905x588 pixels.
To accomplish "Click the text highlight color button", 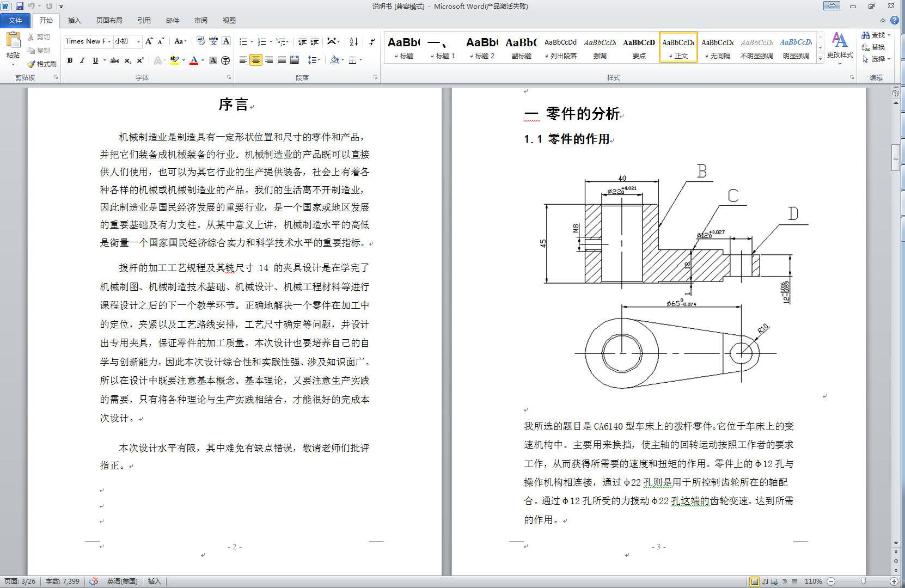I will click(174, 60).
